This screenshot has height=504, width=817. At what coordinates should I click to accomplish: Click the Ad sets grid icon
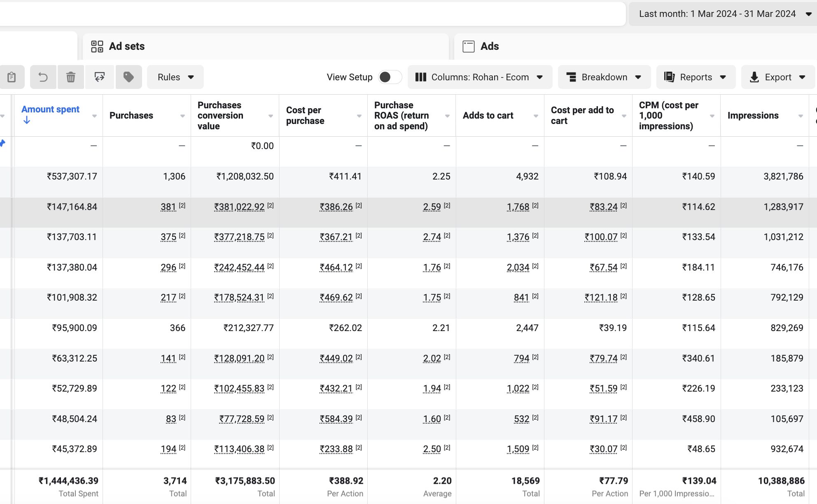pyautogui.click(x=97, y=47)
